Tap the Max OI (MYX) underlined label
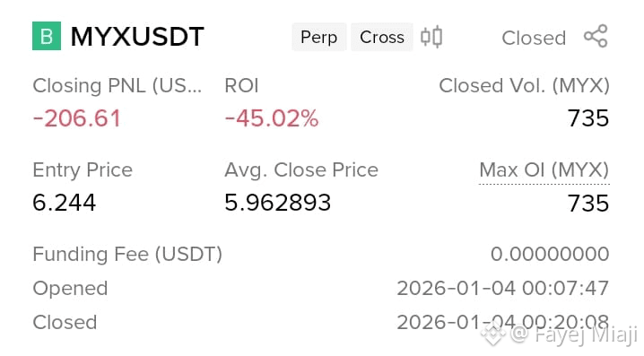Image resolution: width=644 pixels, height=356 pixels. [x=544, y=170]
